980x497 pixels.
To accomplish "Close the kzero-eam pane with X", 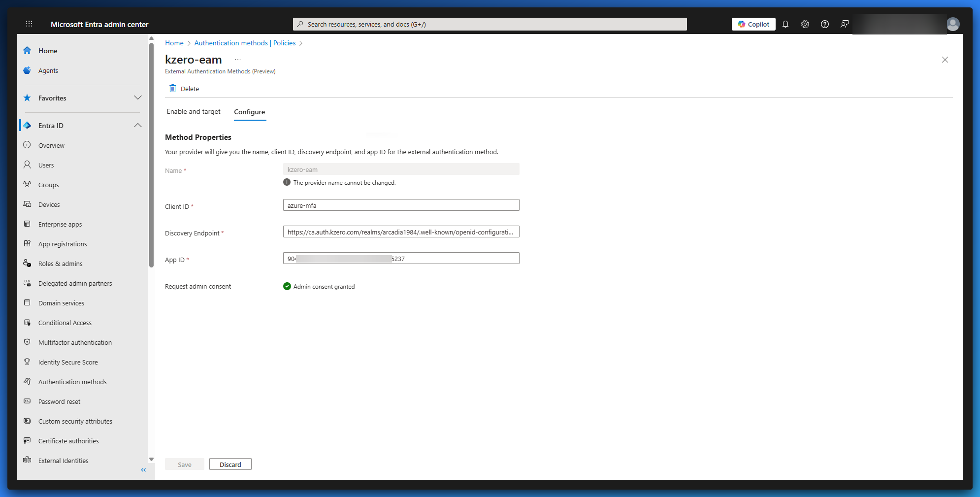I will (x=945, y=60).
